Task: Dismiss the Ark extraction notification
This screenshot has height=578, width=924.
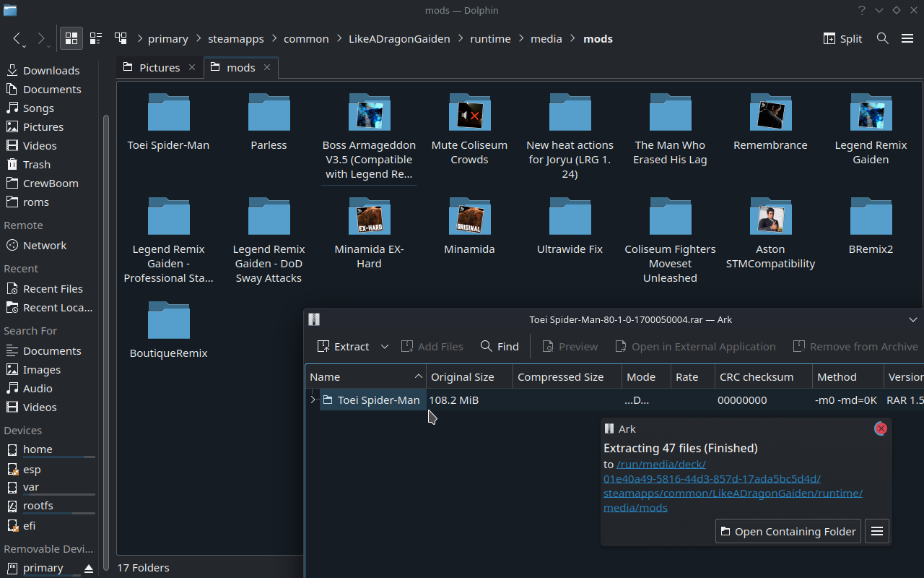Action: pyautogui.click(x=881, y=428)
